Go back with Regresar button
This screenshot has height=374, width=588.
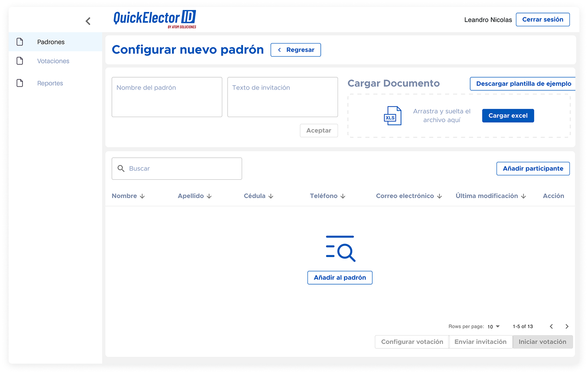[296, 50]
